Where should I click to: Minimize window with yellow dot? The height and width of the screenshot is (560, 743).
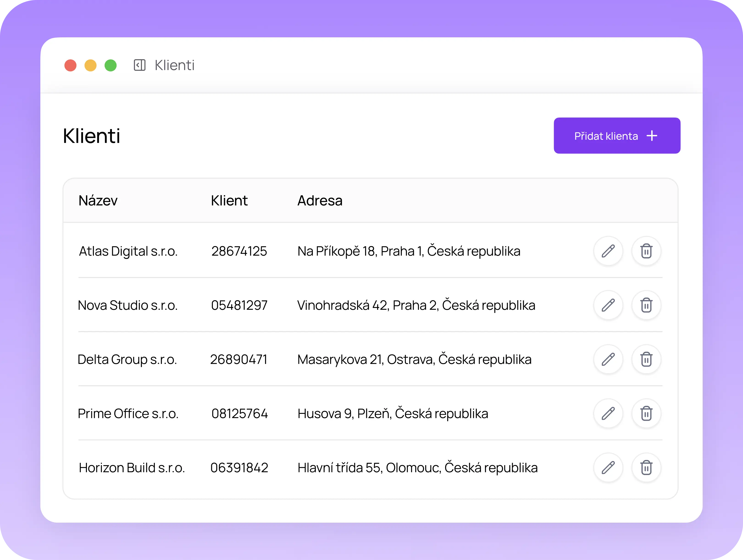90,66
